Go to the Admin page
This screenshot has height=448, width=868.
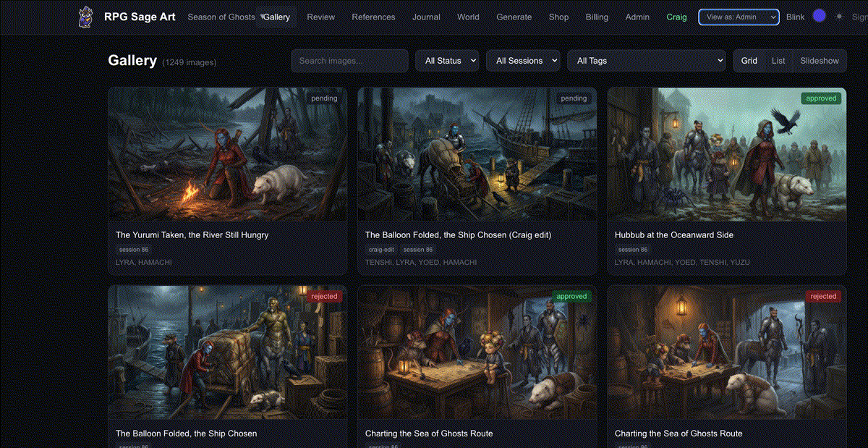[x=637, y=17]
